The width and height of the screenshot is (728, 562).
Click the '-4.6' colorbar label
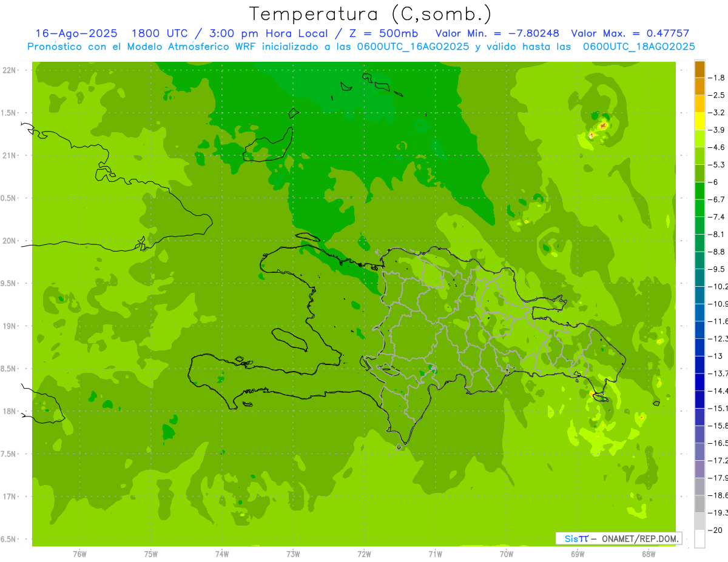(716, 147)
